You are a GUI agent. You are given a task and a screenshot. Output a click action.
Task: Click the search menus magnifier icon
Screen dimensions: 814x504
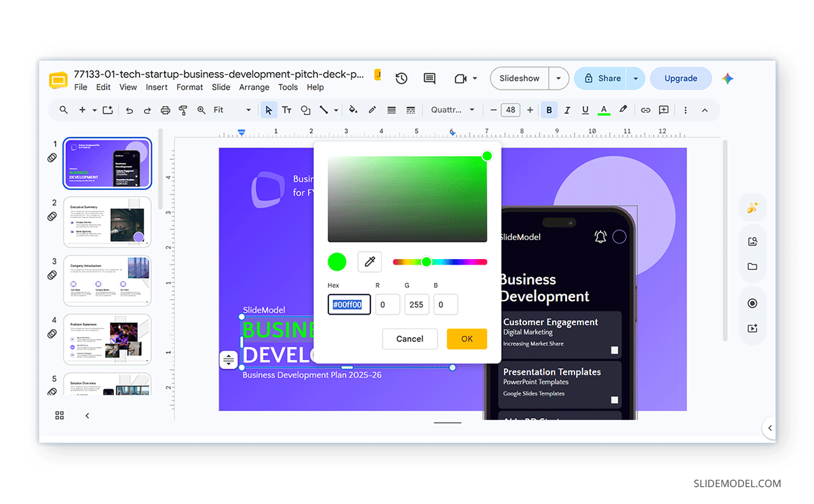(64, 110)
